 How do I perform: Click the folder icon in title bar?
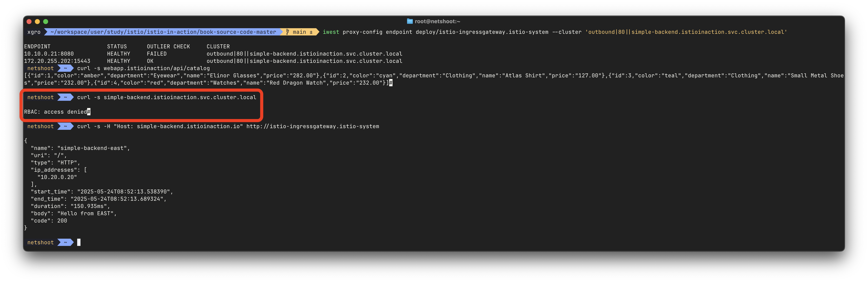point(409,21)
